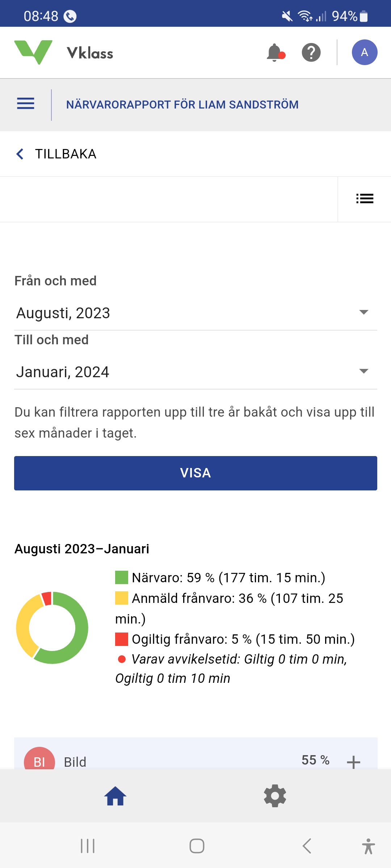
Task: Go back with the TILLBAKA link
Action: pos(57,154)
